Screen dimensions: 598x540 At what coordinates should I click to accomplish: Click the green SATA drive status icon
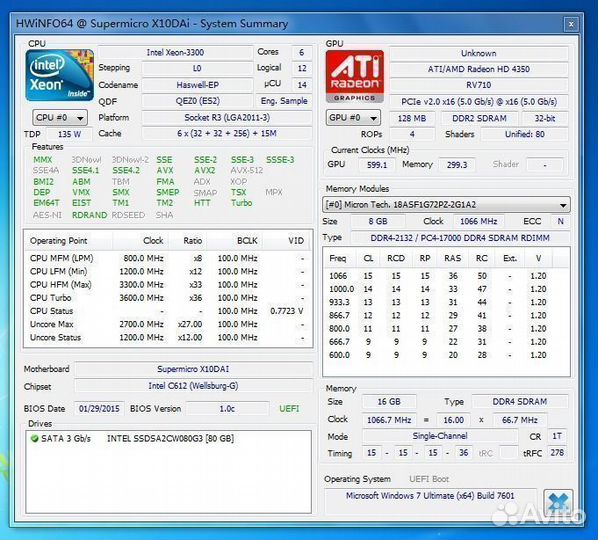point(34,439)
